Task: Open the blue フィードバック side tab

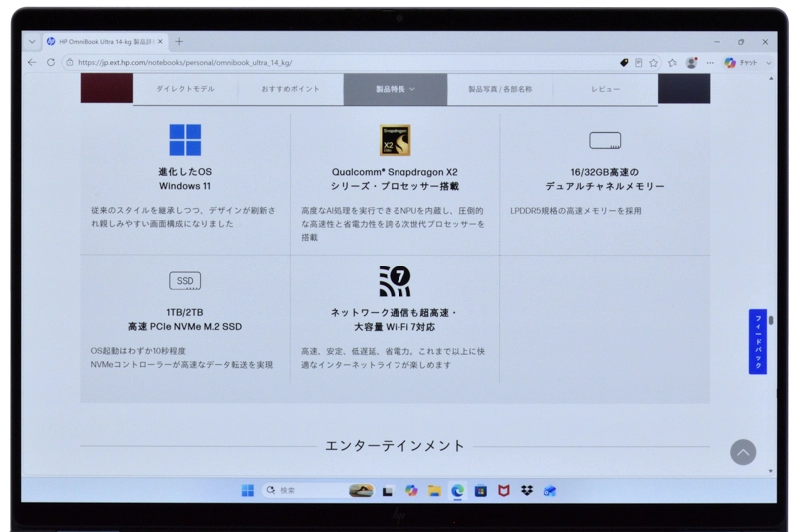Action: (758, 342)
